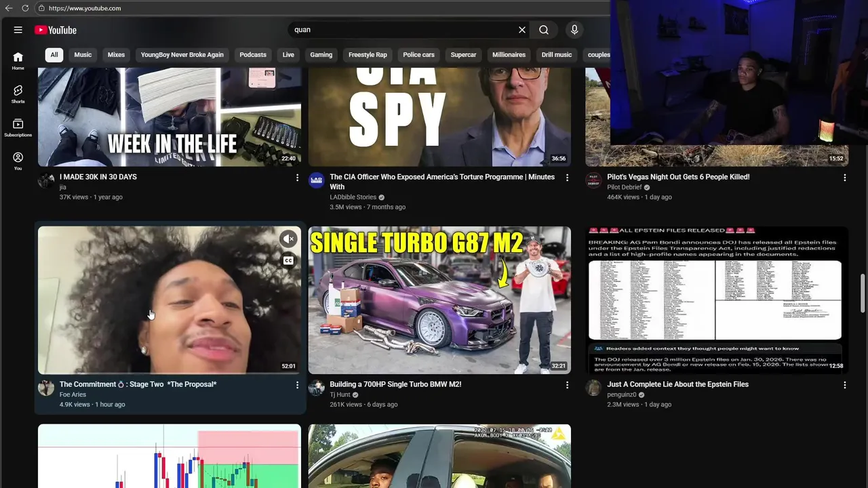Open Tj Hunt channel avatar

(x=317, y=388)
